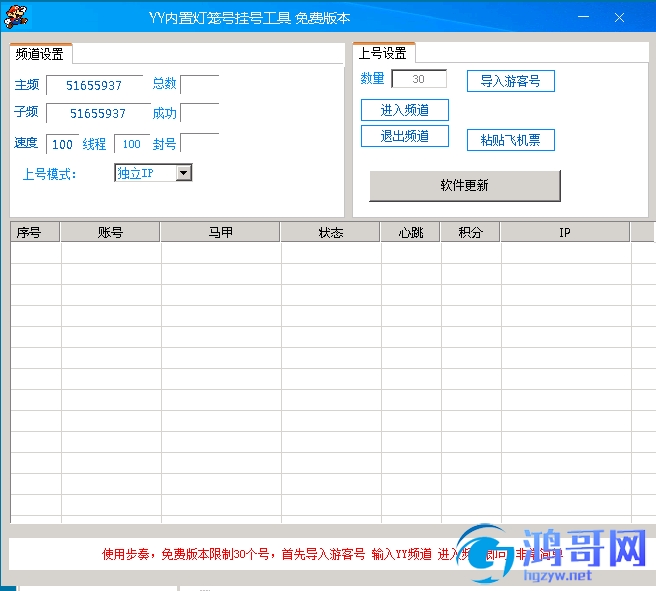This screenshot has height=591, width=656.
Task: Click the 导入游客号 button
Action: coord(510,81)
